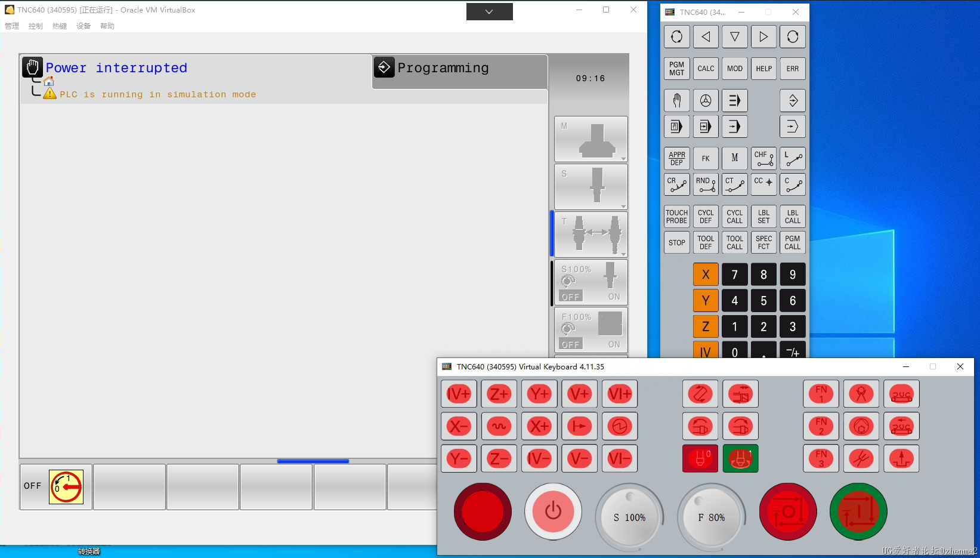980x558 pixels.
Task: Toggle the control power button
Action: click(x=553, y=511)
